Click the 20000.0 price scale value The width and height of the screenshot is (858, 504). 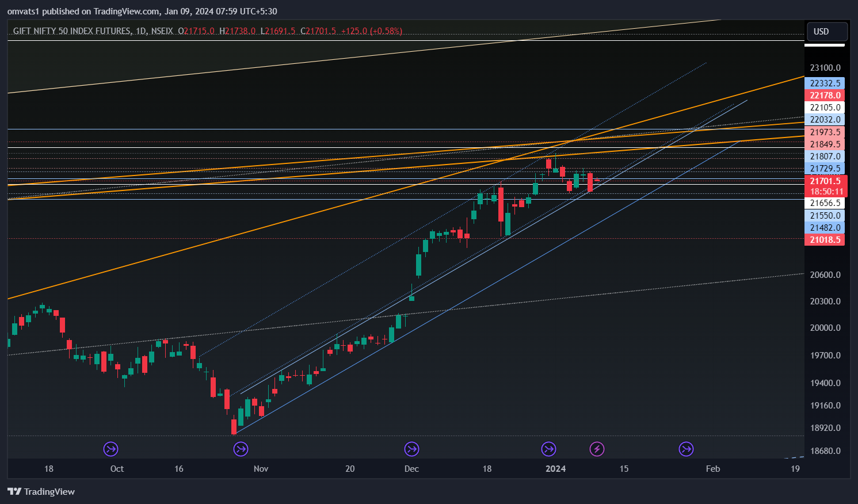point(825,328)
